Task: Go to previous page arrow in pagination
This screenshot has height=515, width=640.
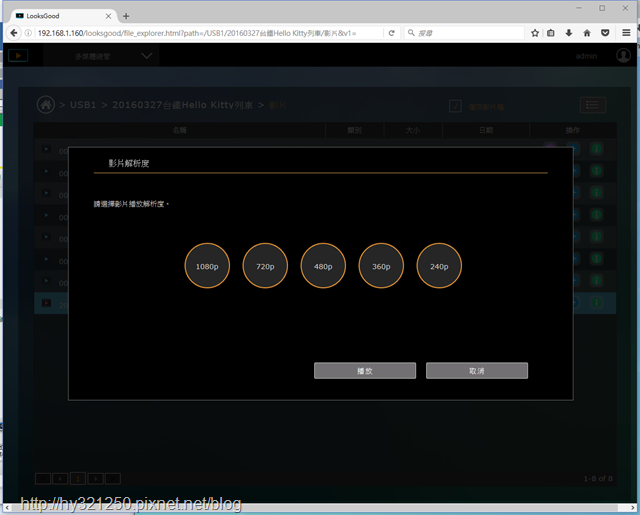Action: click(60, 478)
